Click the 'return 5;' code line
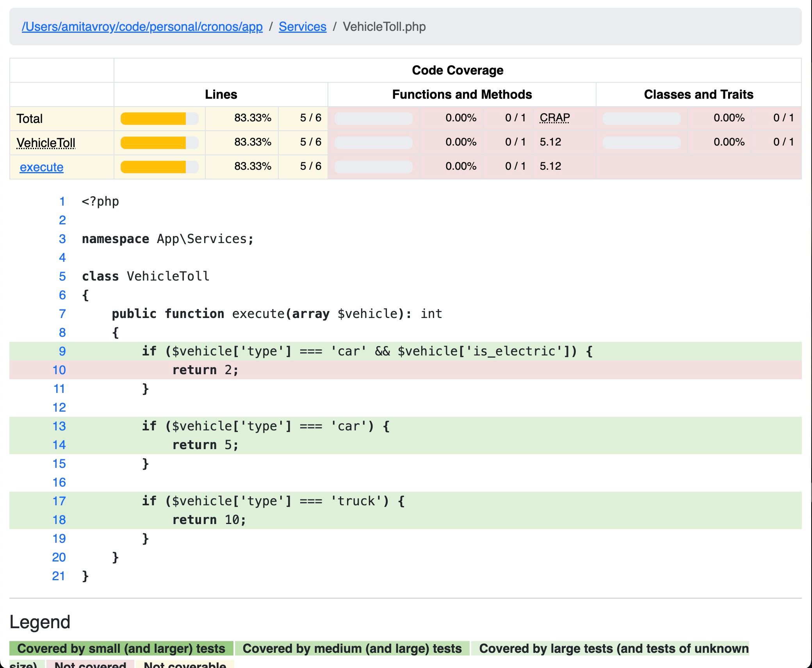Screen dimensions: 812x668 tap(406, 445)
